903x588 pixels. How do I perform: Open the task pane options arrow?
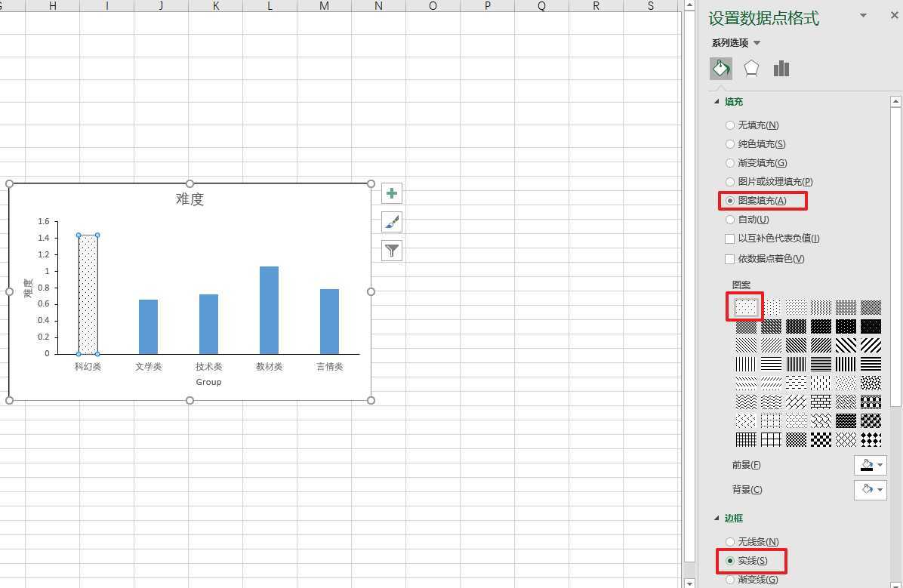863,16
